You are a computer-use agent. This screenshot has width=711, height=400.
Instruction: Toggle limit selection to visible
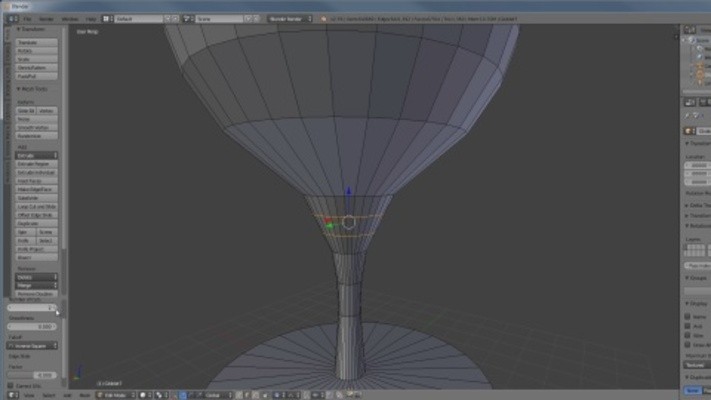265,395
